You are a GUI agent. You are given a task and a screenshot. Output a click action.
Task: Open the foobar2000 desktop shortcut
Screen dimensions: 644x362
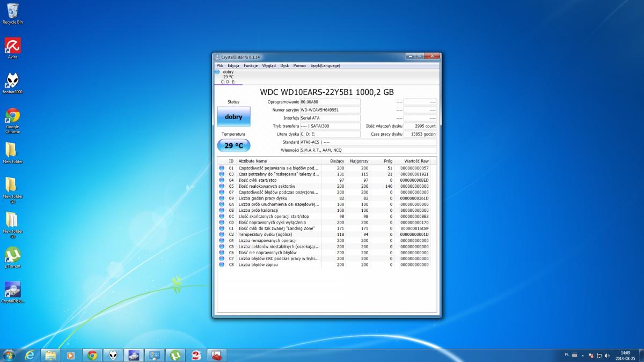pos(12,83)
